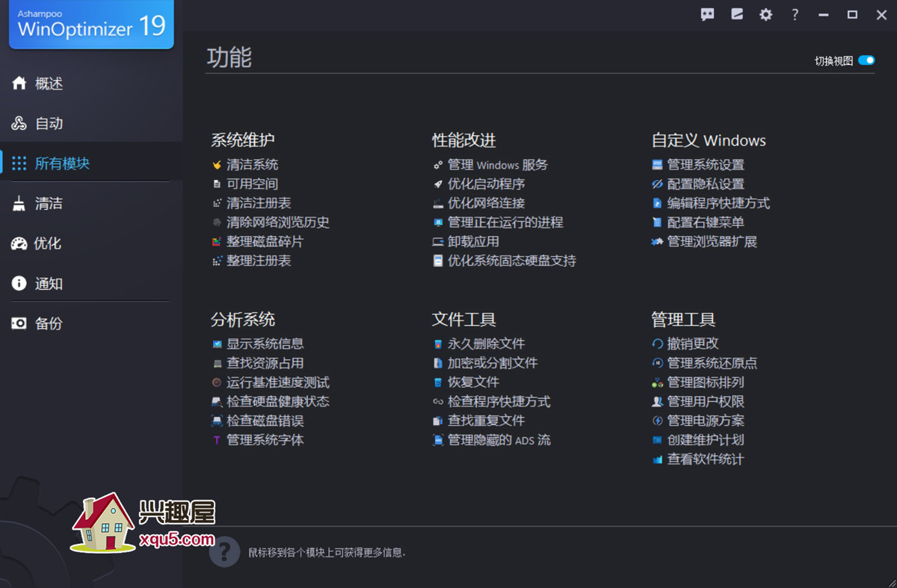Open the feedback chat bubble icon

click(x=707, y=14)
